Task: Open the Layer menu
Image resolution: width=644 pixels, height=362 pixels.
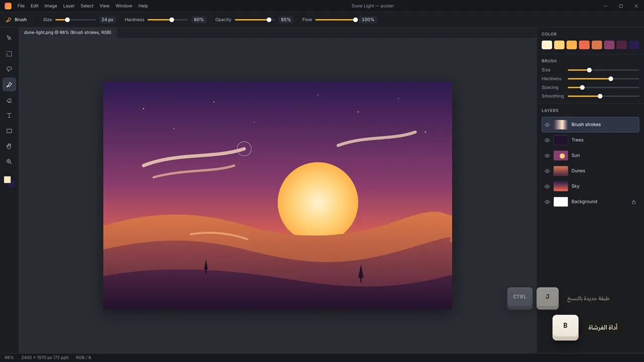Action: (x=69, y=6)
